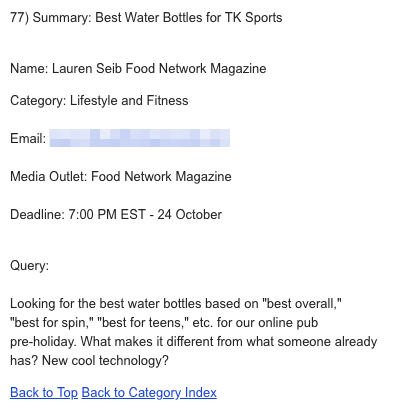
Task: Click the Email: label
Action: coord(28,138)
